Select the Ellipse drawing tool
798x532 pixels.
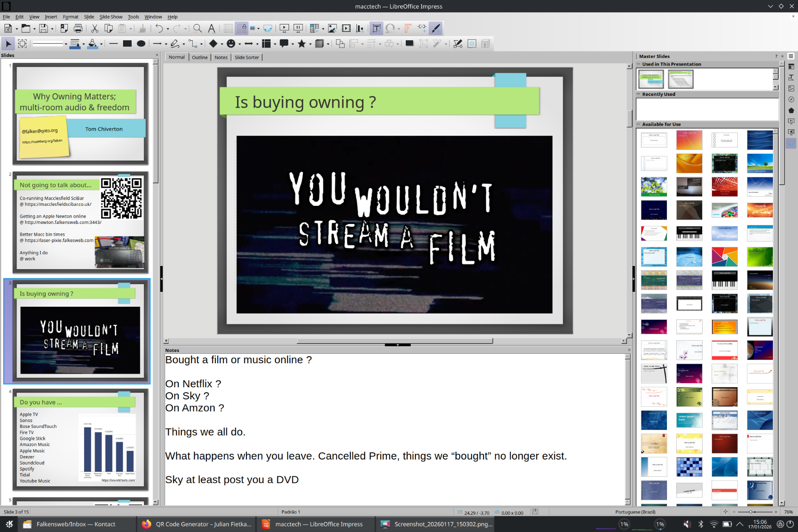[x=141, y=44]
